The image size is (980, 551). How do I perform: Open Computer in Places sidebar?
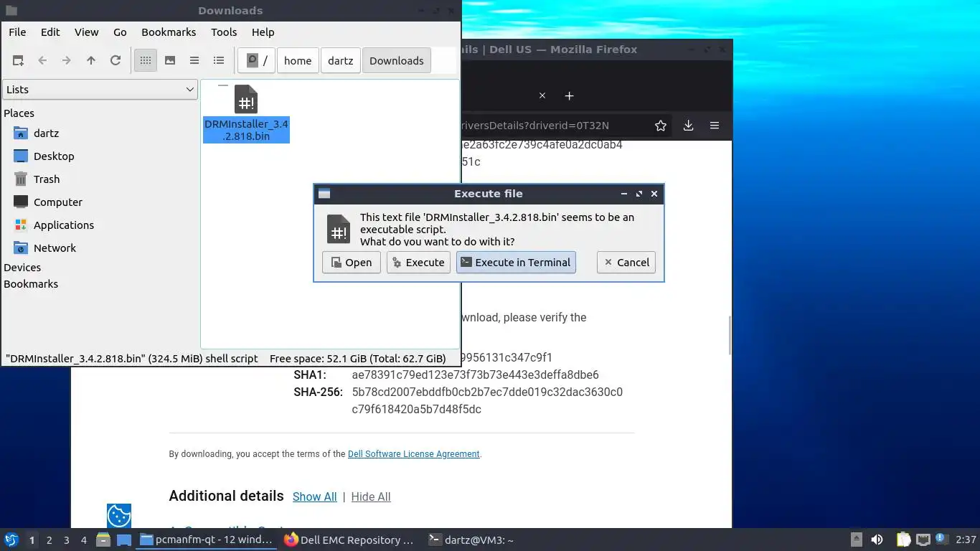tap(58, 202)
